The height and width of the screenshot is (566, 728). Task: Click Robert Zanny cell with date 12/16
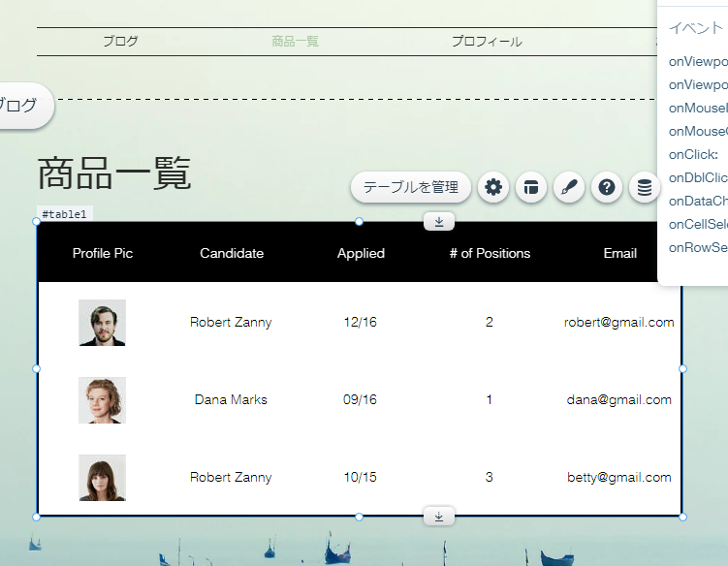coord(231,322)
